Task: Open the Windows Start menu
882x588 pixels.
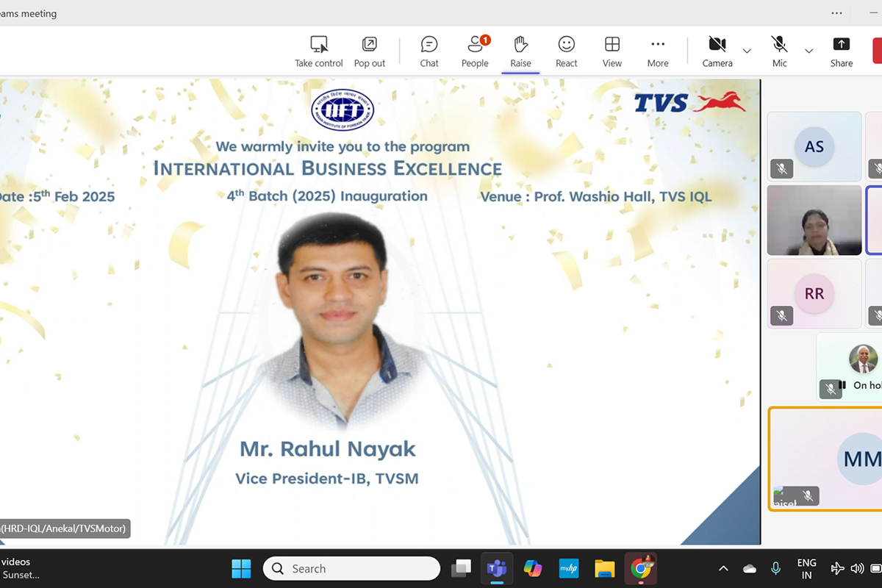Action: coord(241,568)
